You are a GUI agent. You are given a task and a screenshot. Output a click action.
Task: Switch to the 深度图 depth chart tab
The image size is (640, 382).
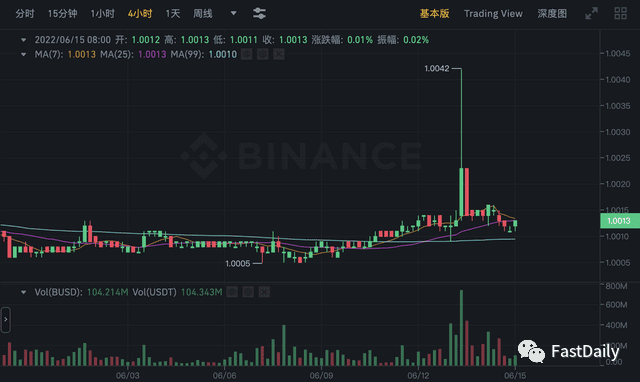point(552,13)
